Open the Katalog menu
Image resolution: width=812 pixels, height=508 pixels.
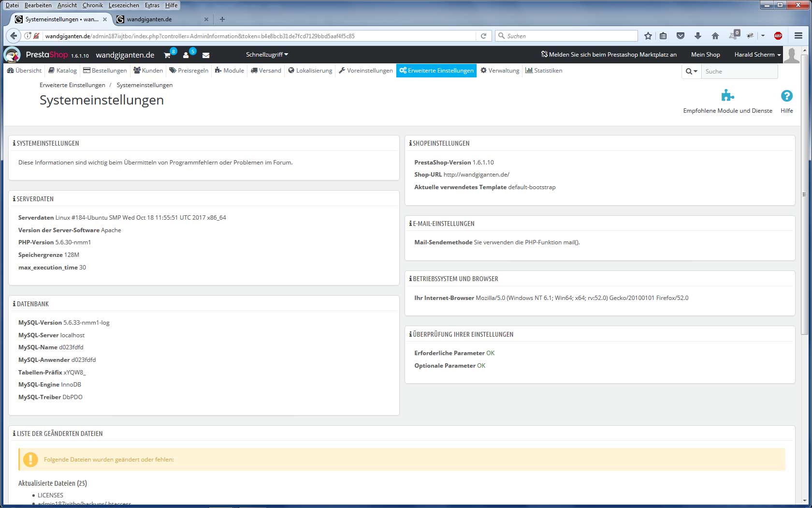coord(62,71)
